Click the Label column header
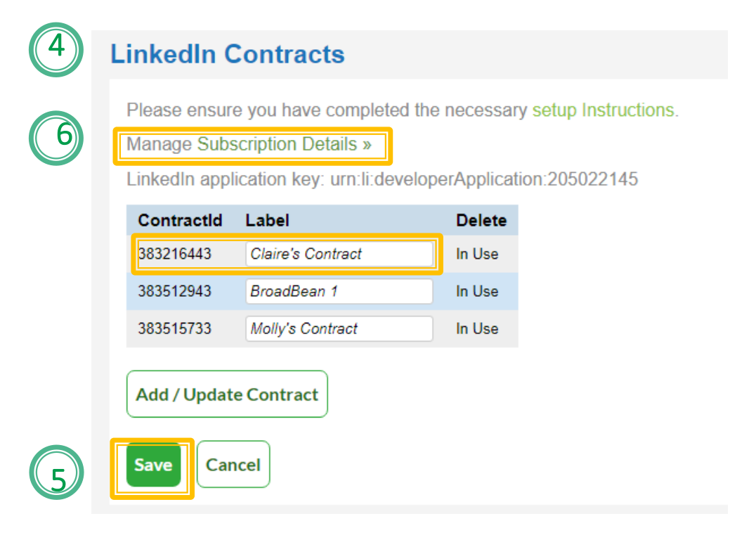This screenshot has width=756, height=540. point(268,220)
